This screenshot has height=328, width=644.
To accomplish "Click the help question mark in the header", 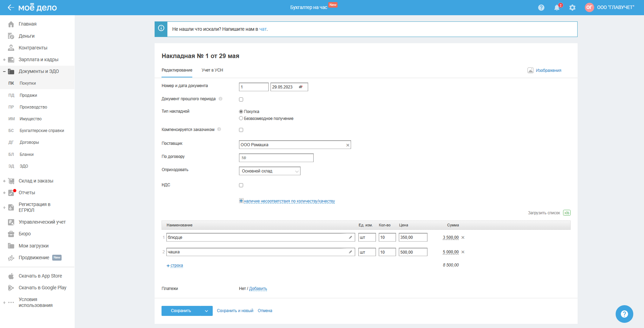I will (x=541, y=8).
